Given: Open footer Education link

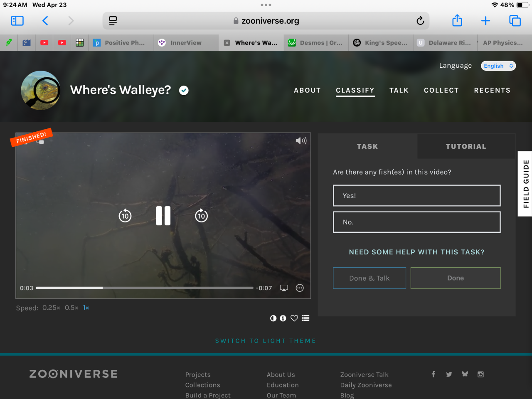Looking at the screenshot, I should (x=283, y=385).
